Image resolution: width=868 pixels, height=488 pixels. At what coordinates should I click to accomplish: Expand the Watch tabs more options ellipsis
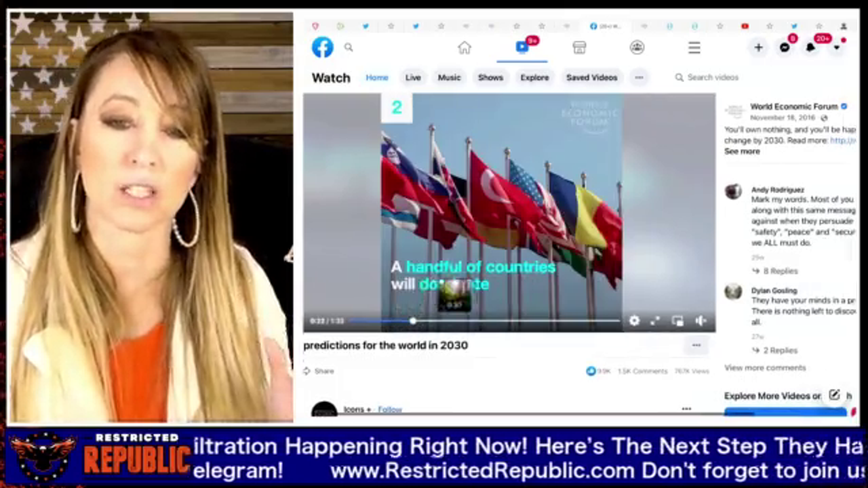click(639, 77)
